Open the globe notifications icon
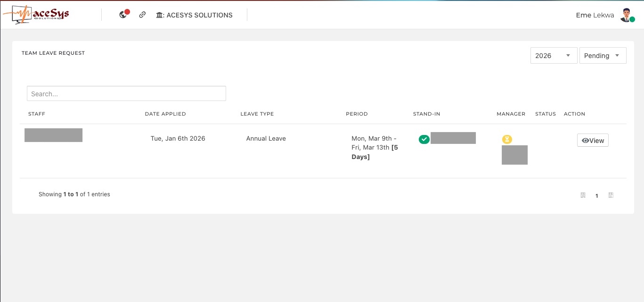This screenshot has height=302, width=644. pyautogui.click(x=123, y=15)
